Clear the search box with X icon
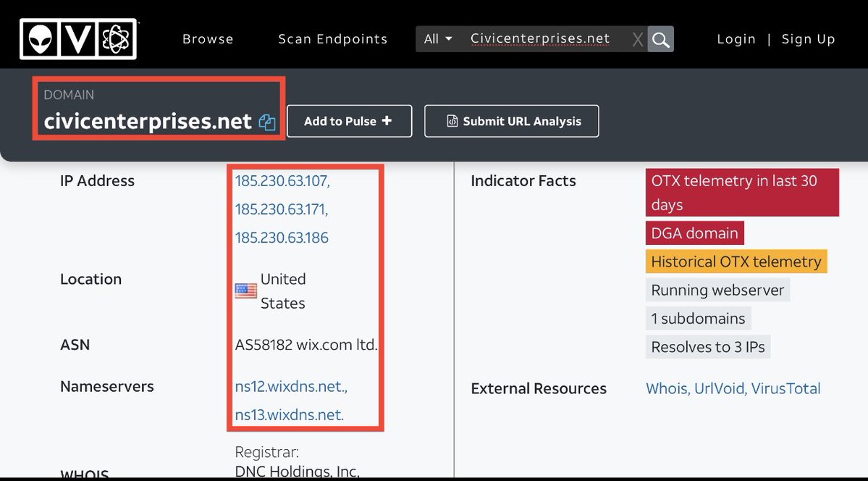868x481 pixels. click(637, 40)
